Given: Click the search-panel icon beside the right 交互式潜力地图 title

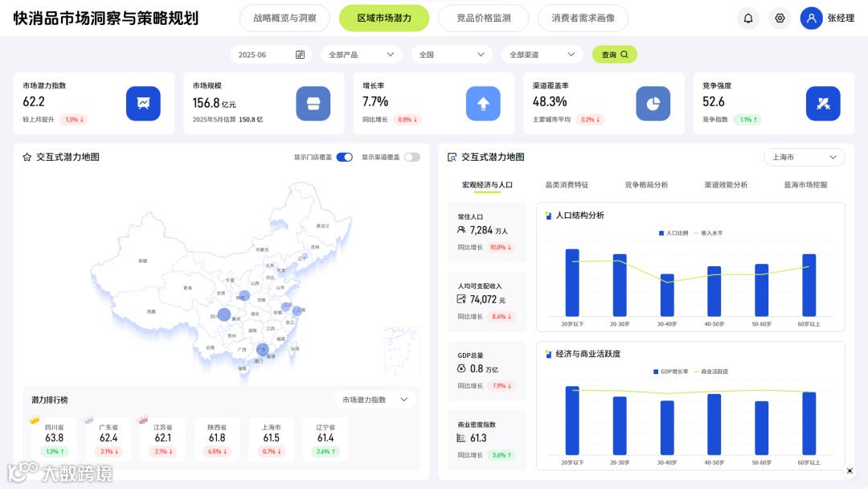Looking at the screenshot, I should pyautogui.click(x=452, y=158).
